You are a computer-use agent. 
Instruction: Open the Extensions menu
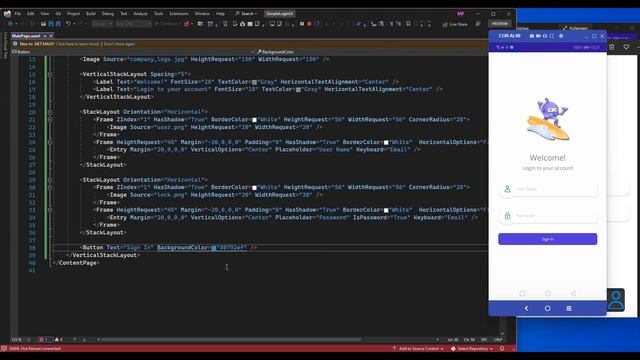pyautogui.click(x=179, y=13)
